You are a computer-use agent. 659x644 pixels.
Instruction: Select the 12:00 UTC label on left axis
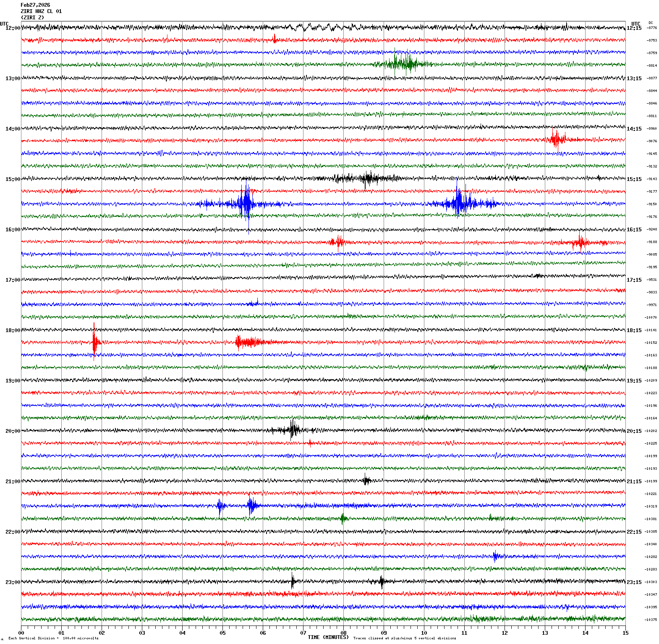point(13,28)
